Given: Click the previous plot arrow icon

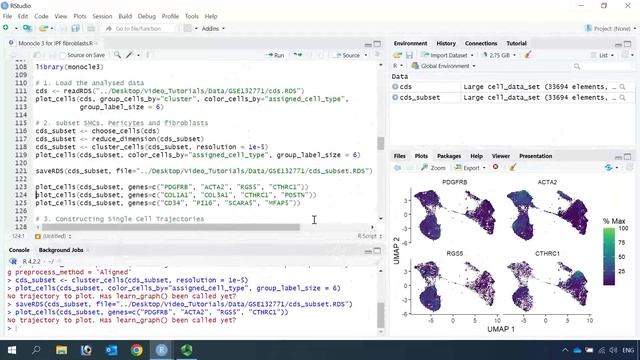Looking at the screenshot, I should coord(397,167).
